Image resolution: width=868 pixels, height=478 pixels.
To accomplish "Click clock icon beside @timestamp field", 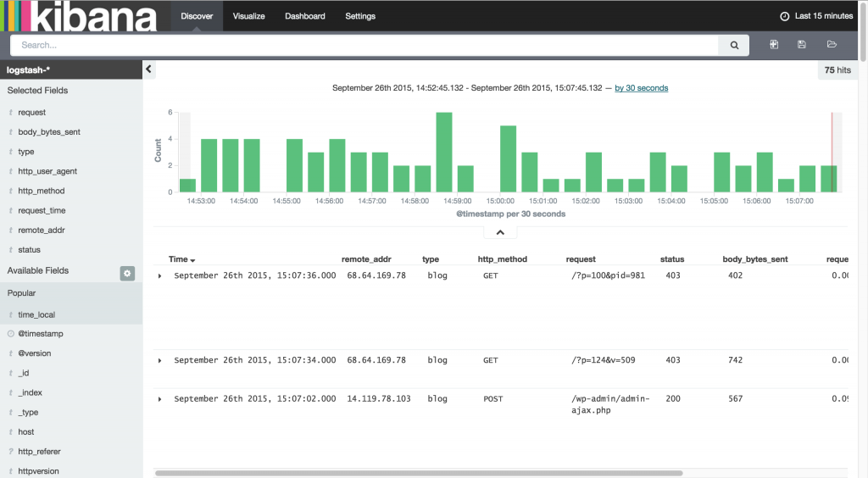I will [10, 334].
